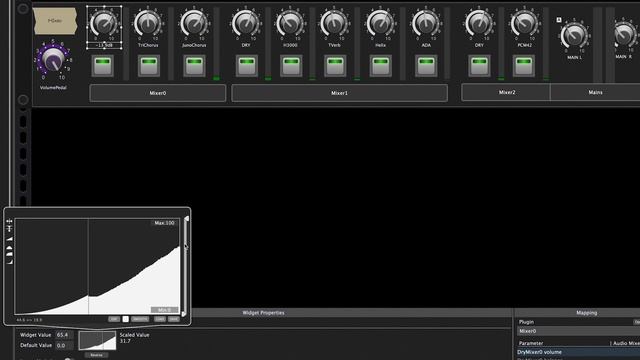Click the TriChorus knob
640x360 pixels.
[148, 24]
